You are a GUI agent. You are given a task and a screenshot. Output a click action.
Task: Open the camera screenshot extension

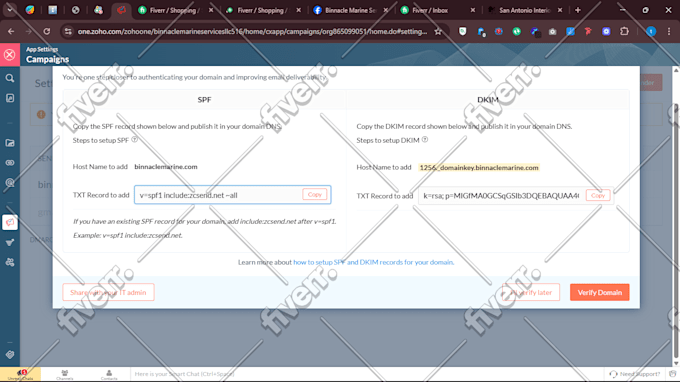(x=552, y=31)
